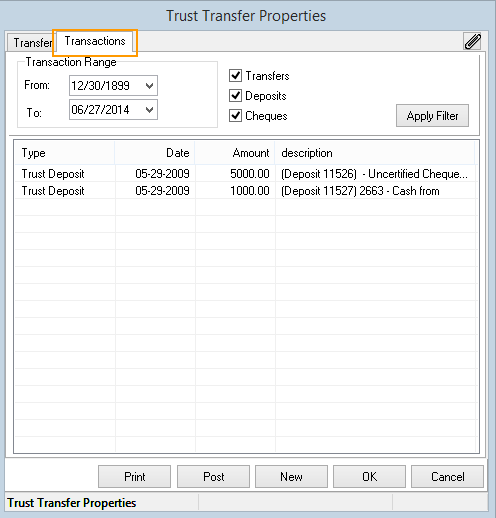Screen dimensions: 496x518
Task: Click the Post button
Action: [213, 477]
